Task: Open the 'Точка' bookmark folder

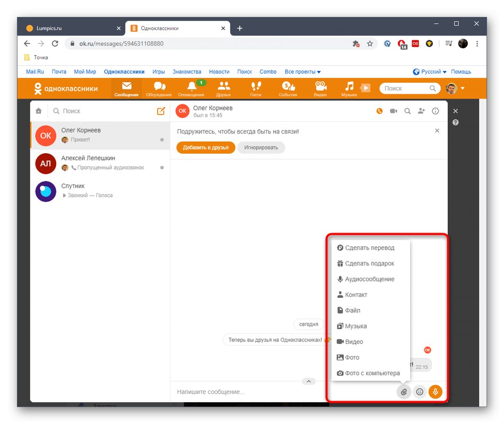Action: point(36,57)
